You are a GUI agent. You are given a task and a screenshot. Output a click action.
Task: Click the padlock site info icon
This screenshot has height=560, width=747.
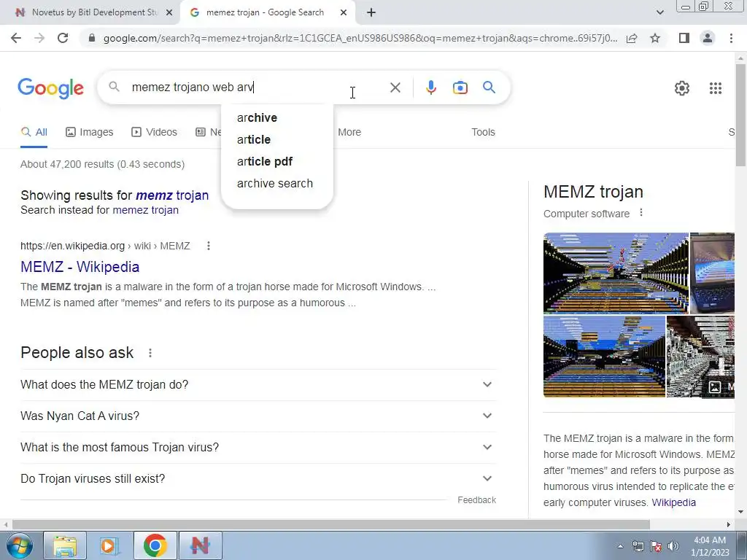click(x=92, y=38)
